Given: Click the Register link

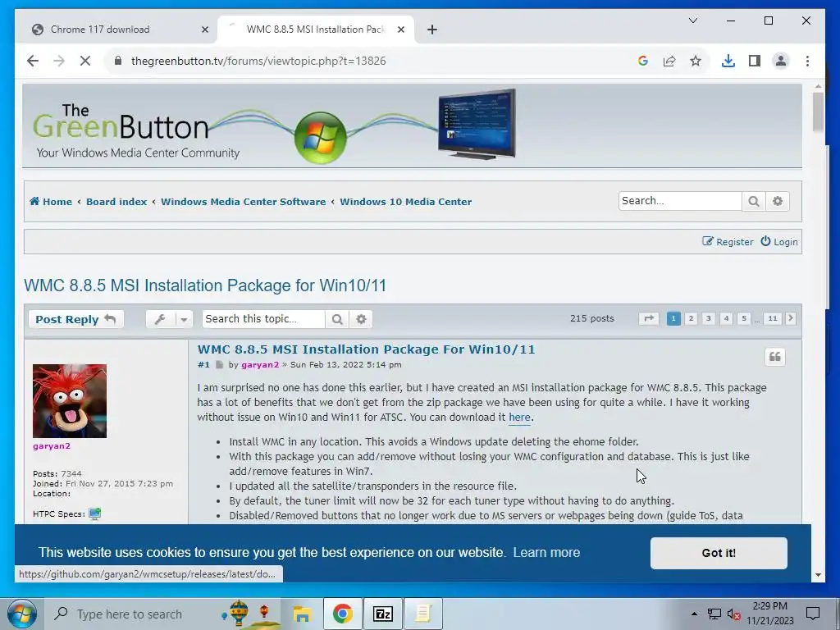Looking at the screenshot, I should click(728, 242).
